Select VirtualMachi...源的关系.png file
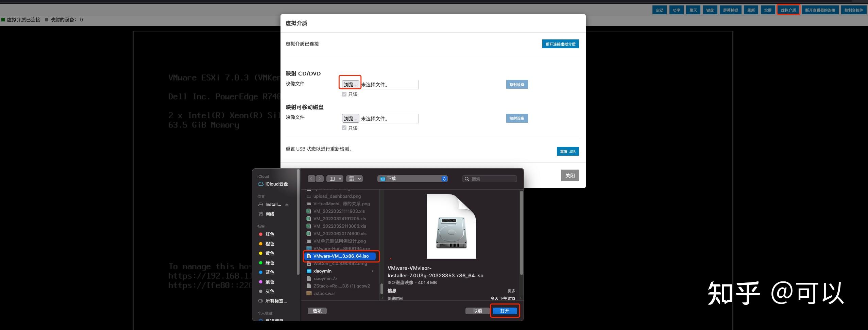Image resolution: width=868 pixels, height=330 pixels. [341, 204]
